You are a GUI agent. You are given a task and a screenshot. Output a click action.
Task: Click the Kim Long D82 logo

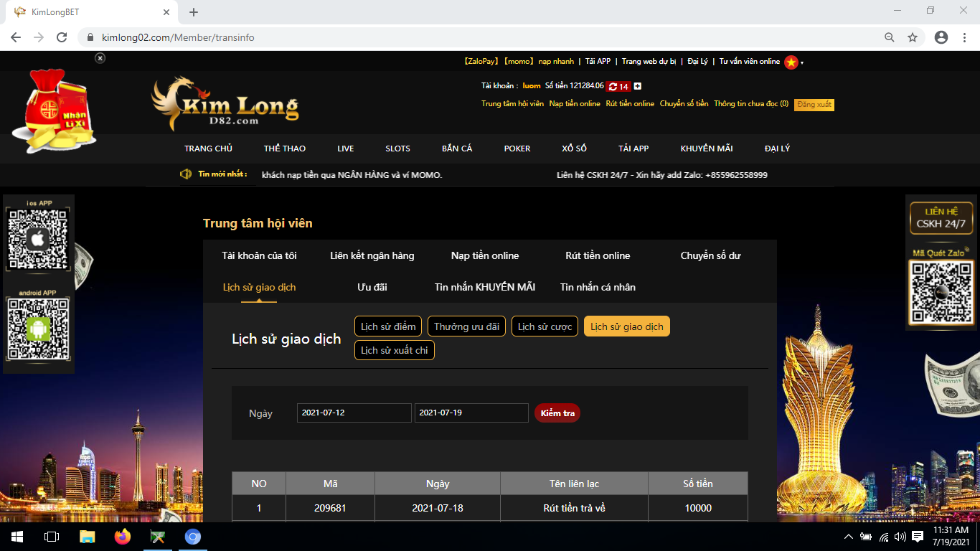(x=227, y=105)
